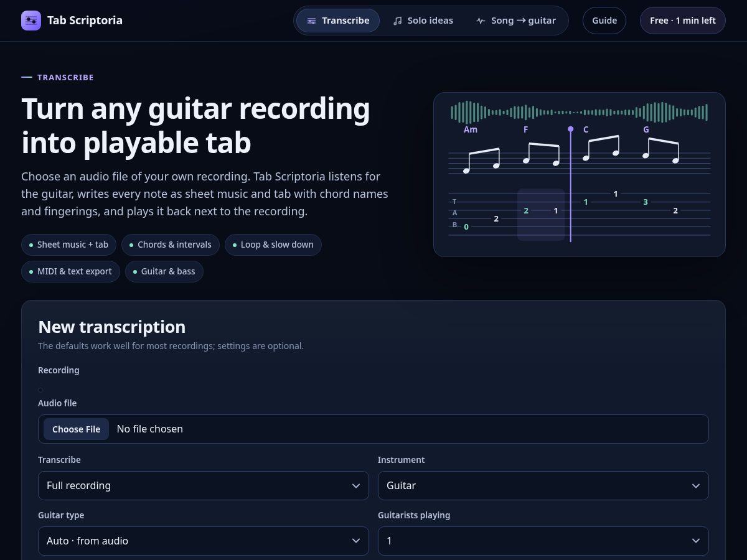
Task: Click the TRANSCRIBE section label
Action: coord(65,77)
